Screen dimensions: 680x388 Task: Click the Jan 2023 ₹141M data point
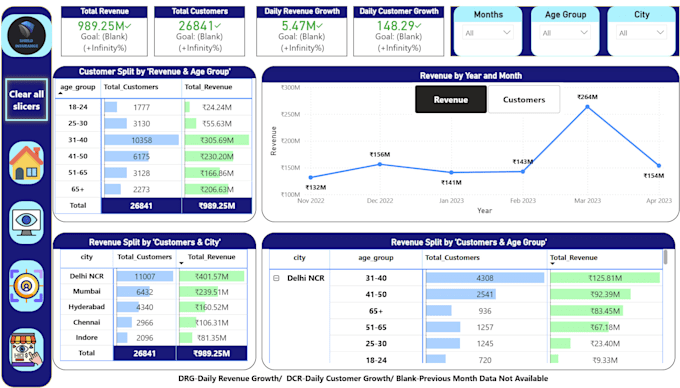451,173
